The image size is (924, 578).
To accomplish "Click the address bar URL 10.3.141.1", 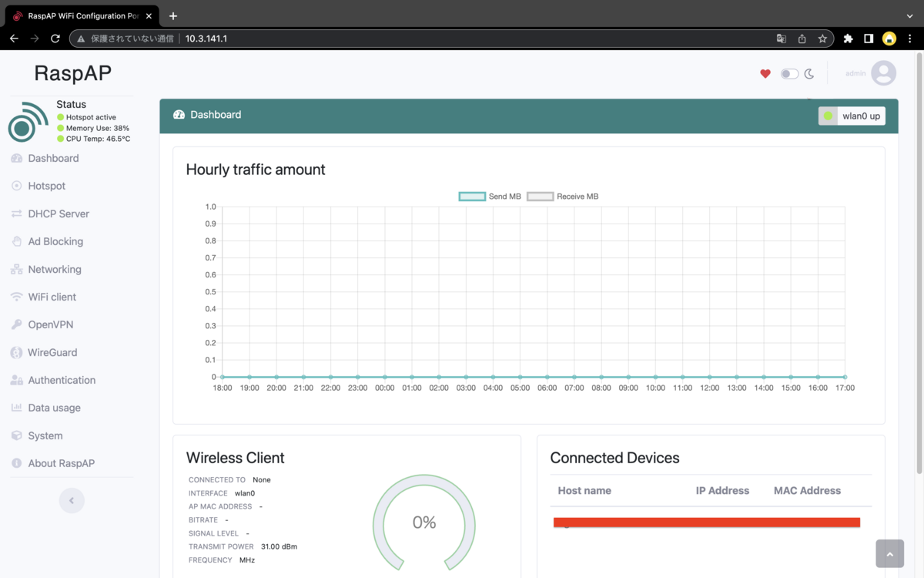I will 206,39.
